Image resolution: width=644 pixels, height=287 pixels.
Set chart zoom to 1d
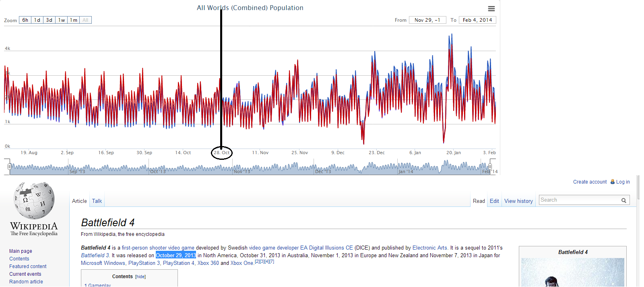point(37,20)
